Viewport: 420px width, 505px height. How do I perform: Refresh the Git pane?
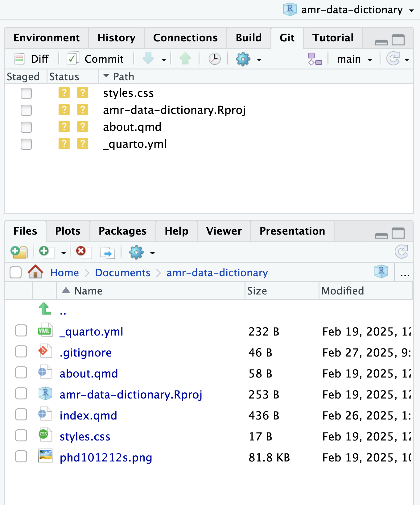(393, 58)
